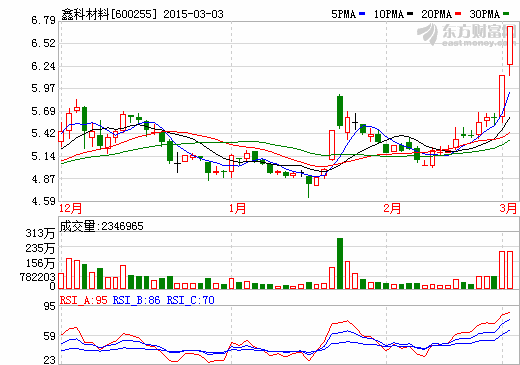Click the RSI_B:86 indicator label
The height and width of the screenshot is (365, 520).
coord(136,300)
